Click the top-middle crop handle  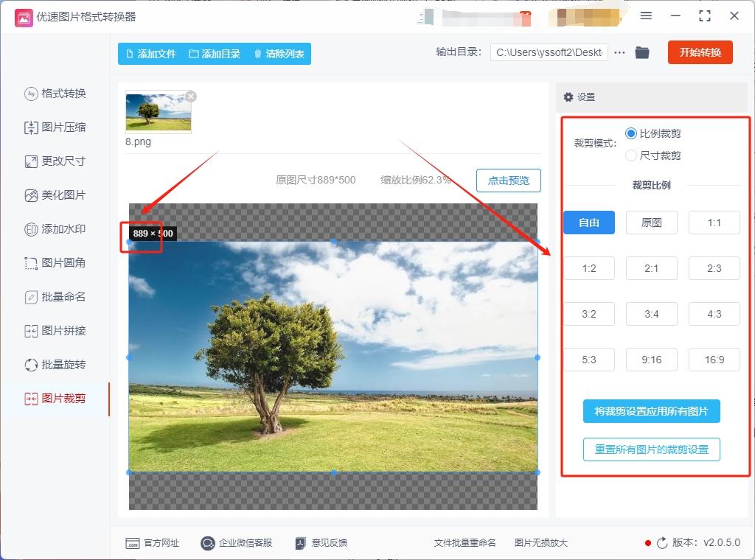334,242
